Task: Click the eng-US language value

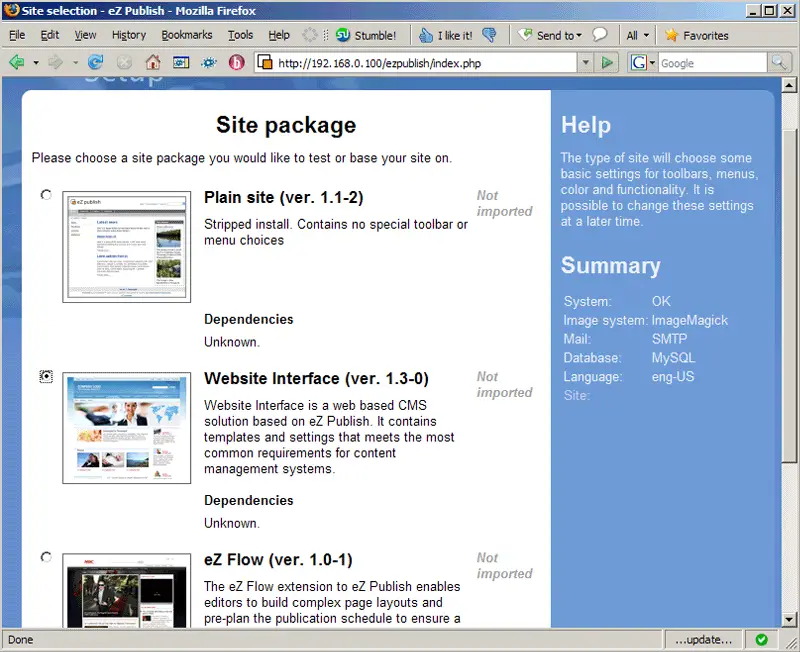Action: pyautogui.click(x=672, y=377)
